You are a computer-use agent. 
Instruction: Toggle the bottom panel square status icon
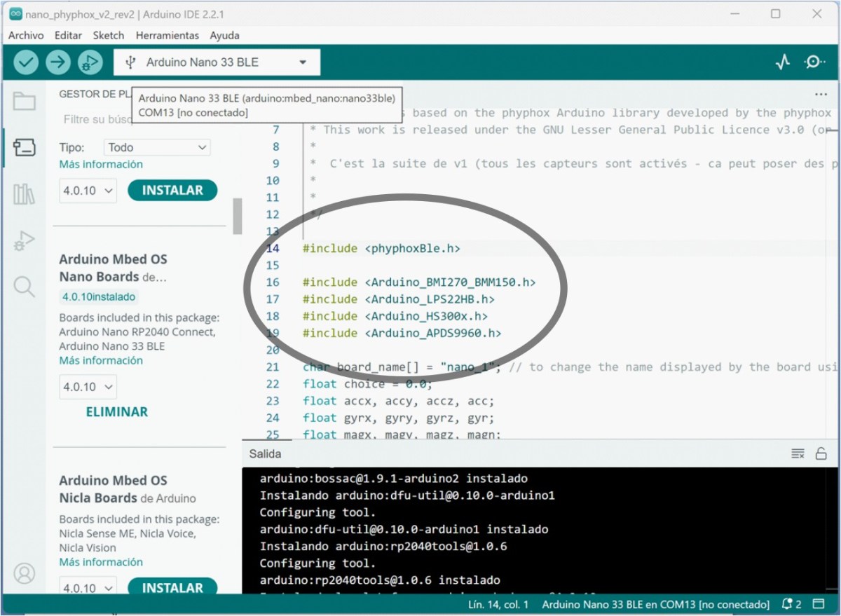tap(817, 604)
